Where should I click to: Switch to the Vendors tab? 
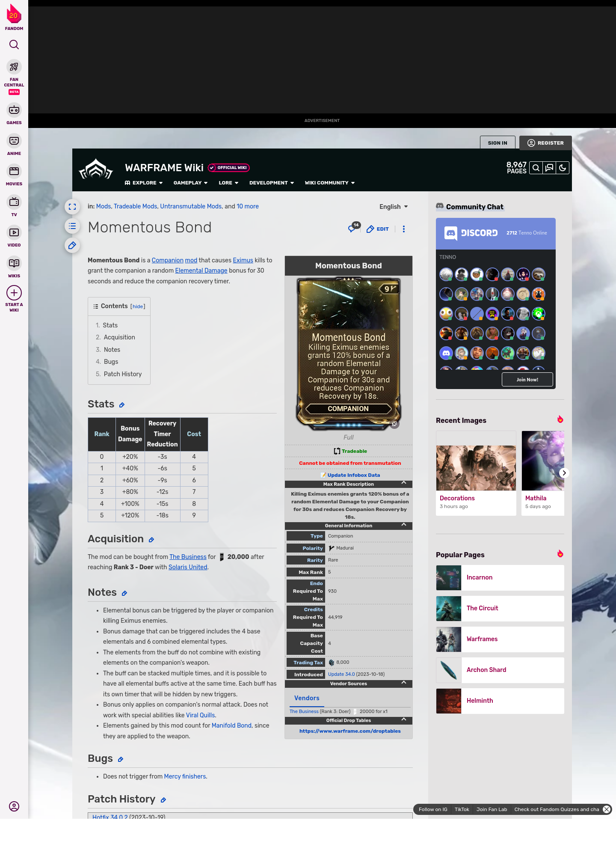tap(307, 698)
